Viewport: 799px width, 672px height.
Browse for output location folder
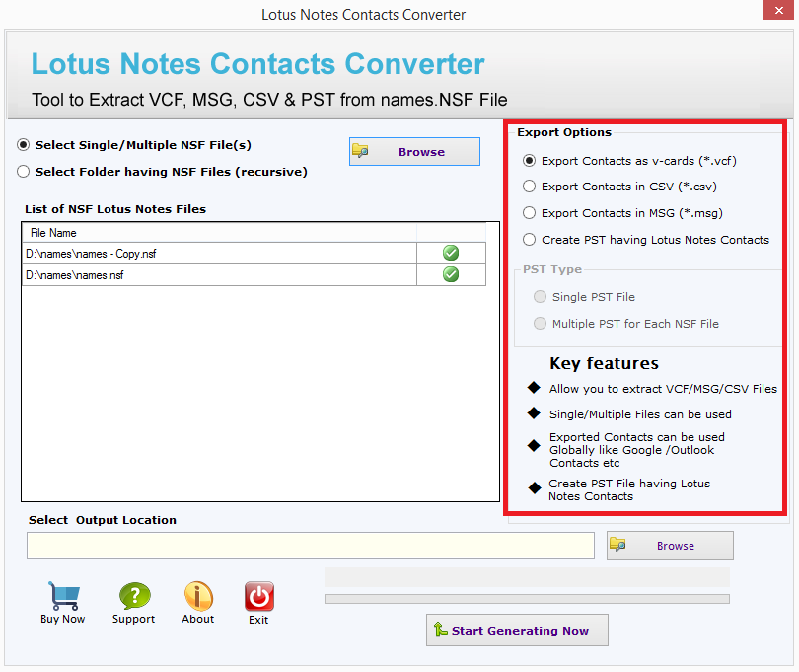[x=670, y=545]
